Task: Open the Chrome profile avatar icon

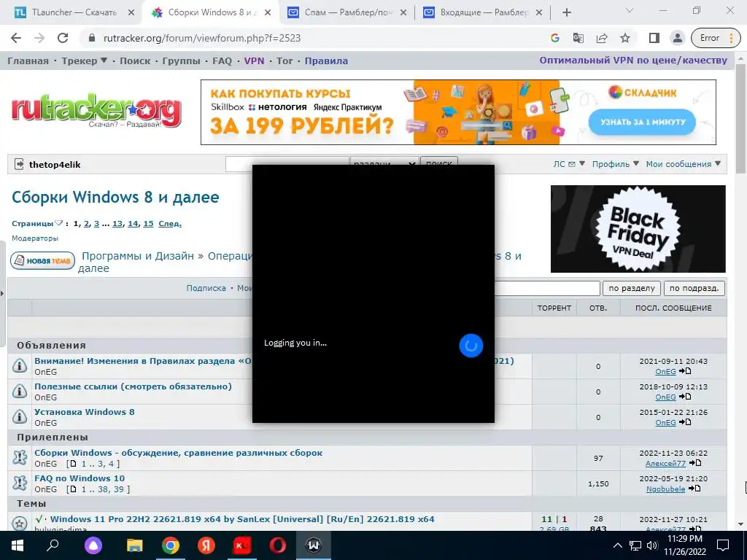Action: (x=677, y=38)
